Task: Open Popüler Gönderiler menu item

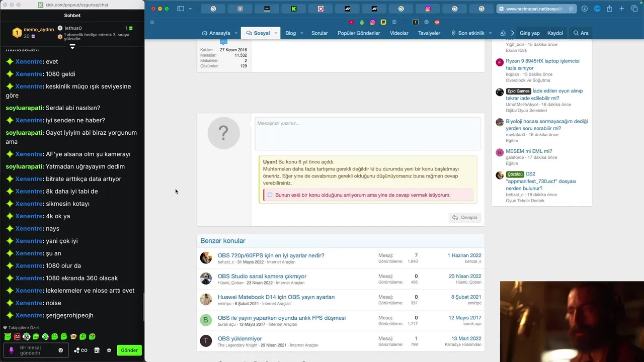Action: click(359, 33)
